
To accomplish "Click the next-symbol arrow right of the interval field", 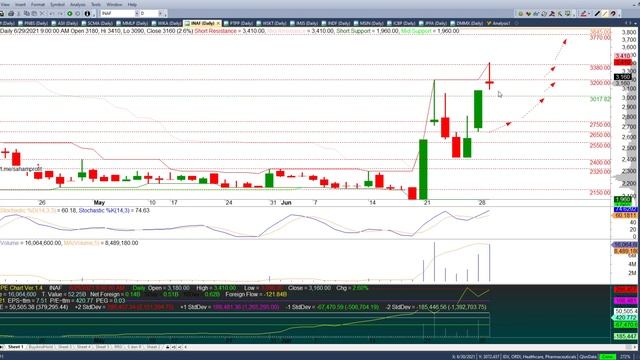I will tap(160, 13).
